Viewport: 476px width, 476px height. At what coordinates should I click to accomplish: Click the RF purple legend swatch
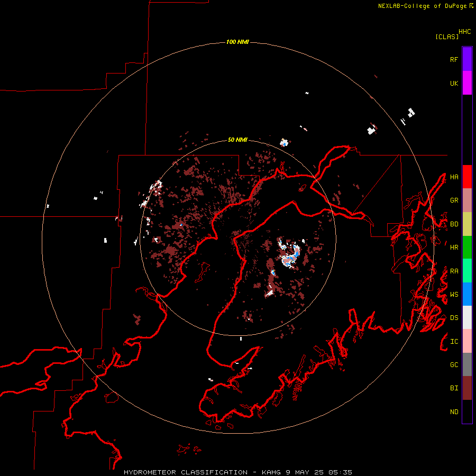pyautogui.click(x=467, y=59)
